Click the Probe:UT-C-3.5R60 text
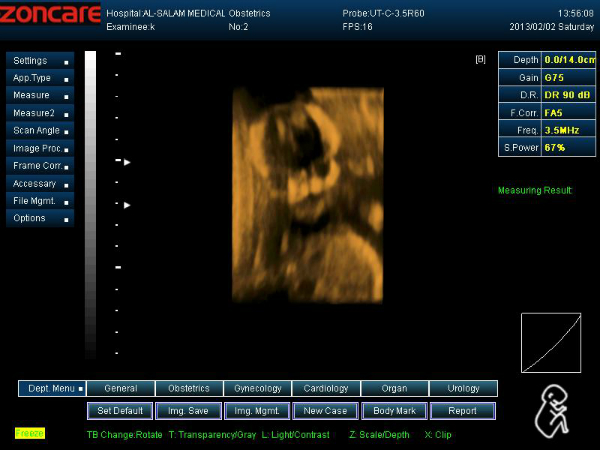The height and width of the screenshot is (450, 600). click(x=383, y=14)
